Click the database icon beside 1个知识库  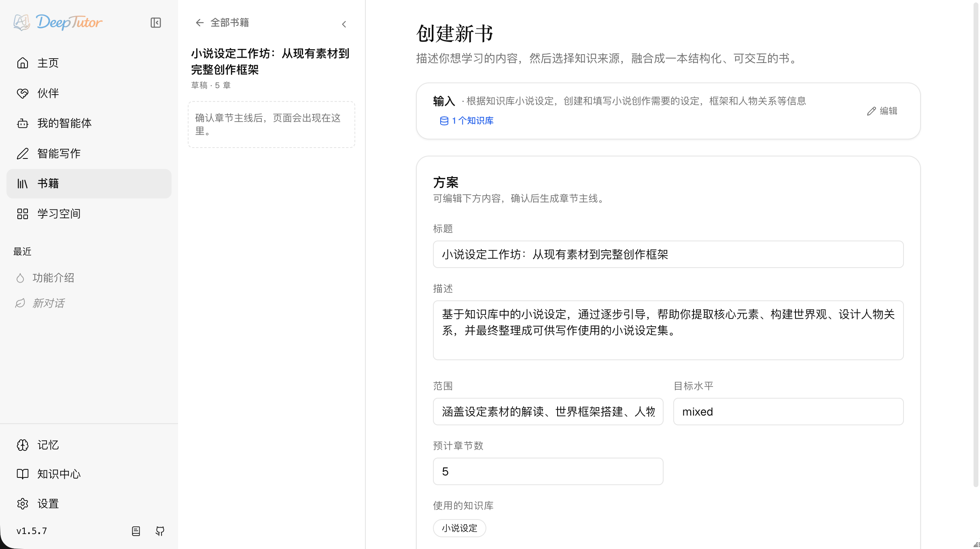coord(444,121)
